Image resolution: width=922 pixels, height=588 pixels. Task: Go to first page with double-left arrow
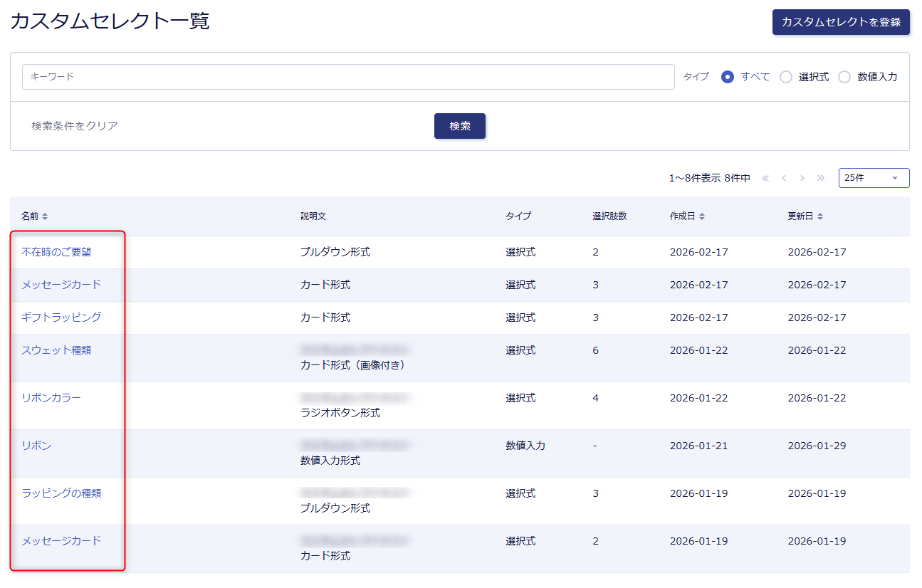(x=765, y=178)
